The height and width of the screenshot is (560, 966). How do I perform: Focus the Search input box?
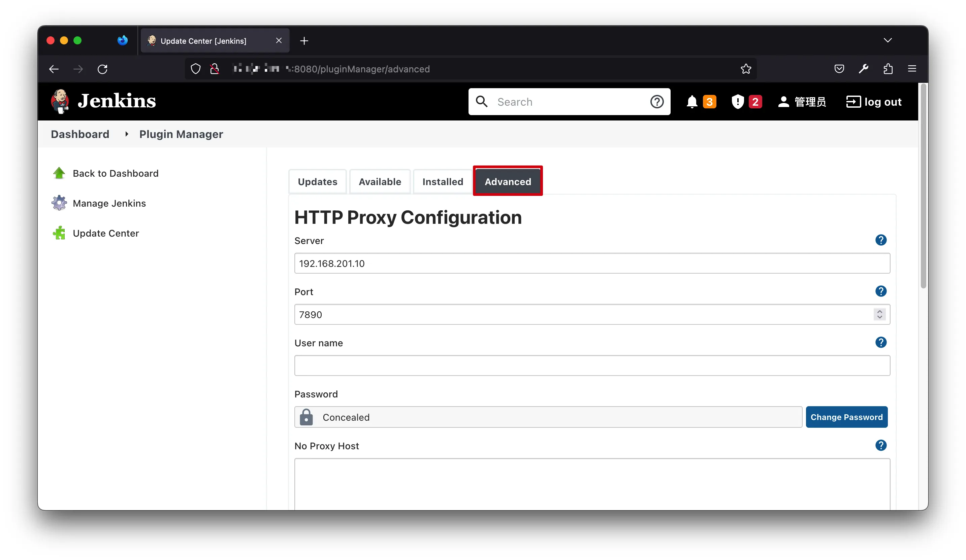pos(569,102)
